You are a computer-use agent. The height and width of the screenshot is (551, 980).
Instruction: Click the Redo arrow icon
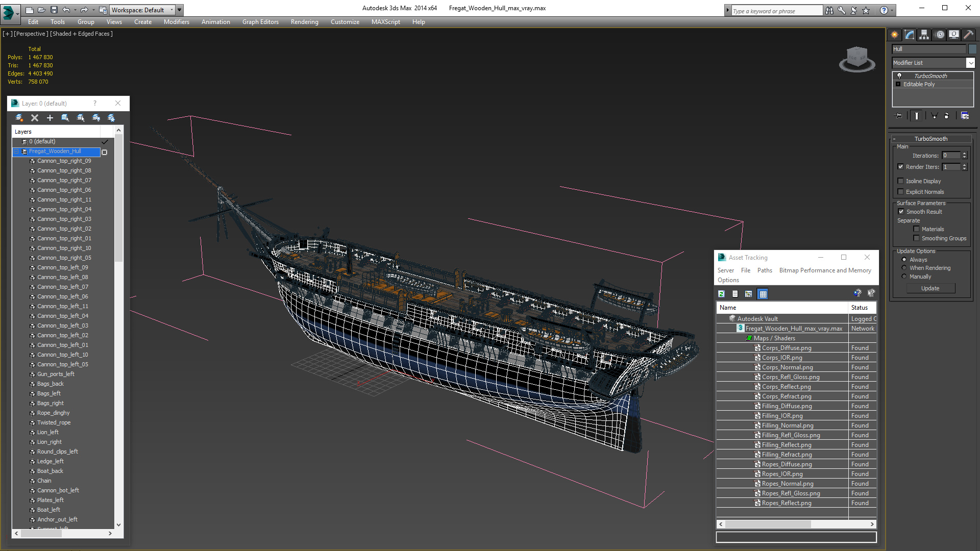tap(84, 10)
